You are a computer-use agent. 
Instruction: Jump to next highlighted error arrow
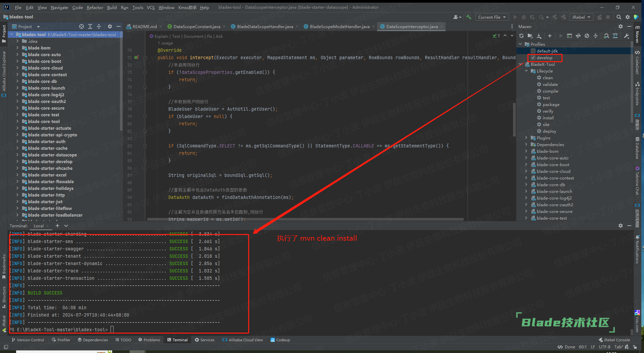511,36
